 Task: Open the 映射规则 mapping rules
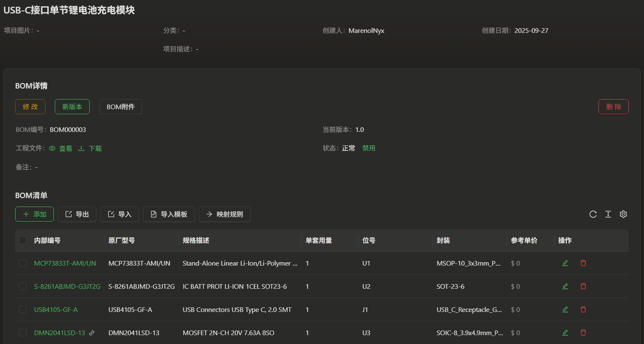coord(224,214)
